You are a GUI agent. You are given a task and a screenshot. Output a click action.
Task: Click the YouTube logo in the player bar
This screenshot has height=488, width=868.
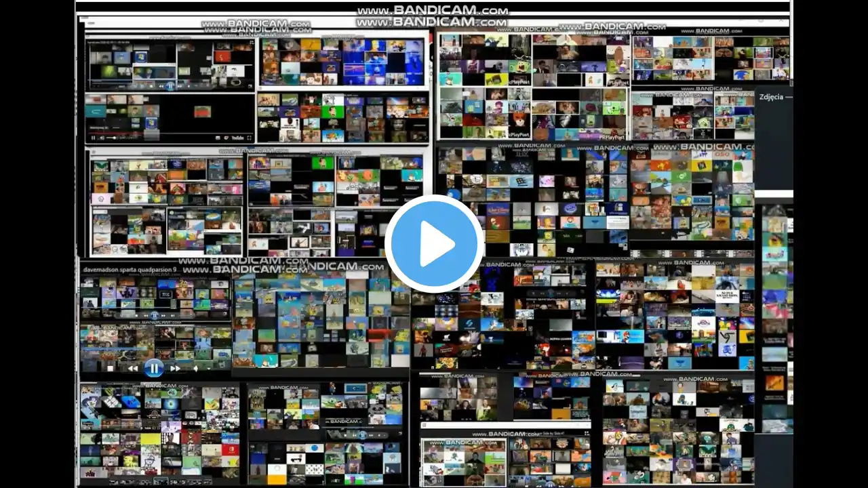pos(237,138)
